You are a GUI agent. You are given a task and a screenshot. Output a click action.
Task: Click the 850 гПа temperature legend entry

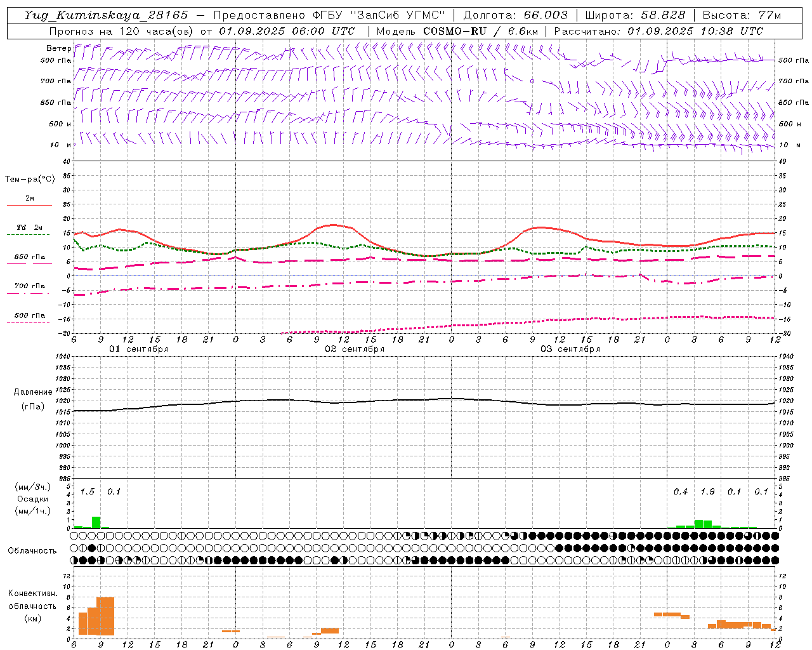tap(30, 257)
